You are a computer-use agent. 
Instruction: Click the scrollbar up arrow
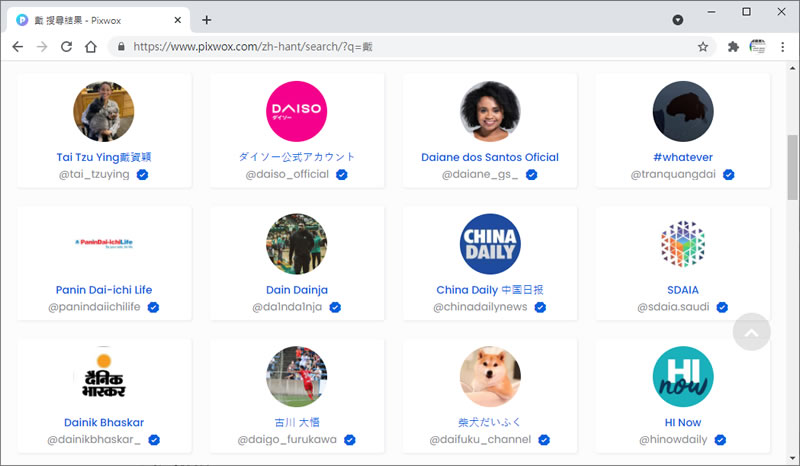pos(792,68)
